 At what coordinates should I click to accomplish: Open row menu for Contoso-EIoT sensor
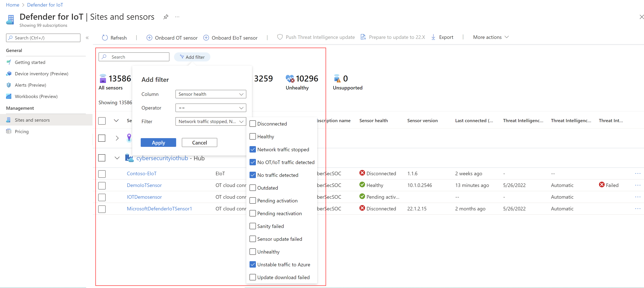pos(637,173)
